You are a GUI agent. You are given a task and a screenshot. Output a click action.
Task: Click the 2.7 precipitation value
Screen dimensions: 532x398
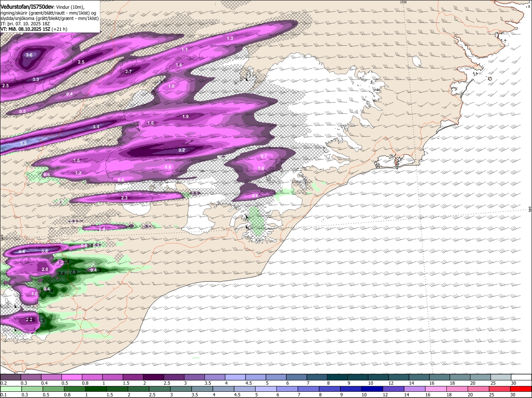[x=128, y=71]
